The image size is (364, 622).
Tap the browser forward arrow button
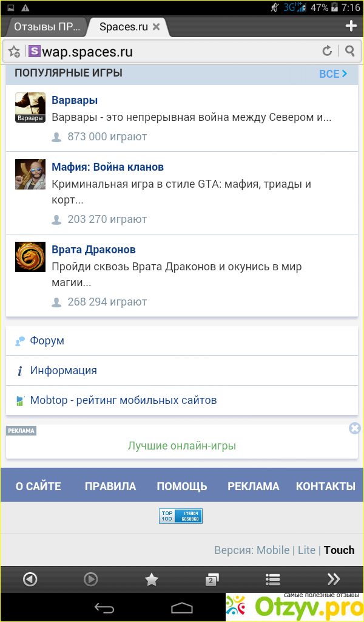tap(90, 579)
